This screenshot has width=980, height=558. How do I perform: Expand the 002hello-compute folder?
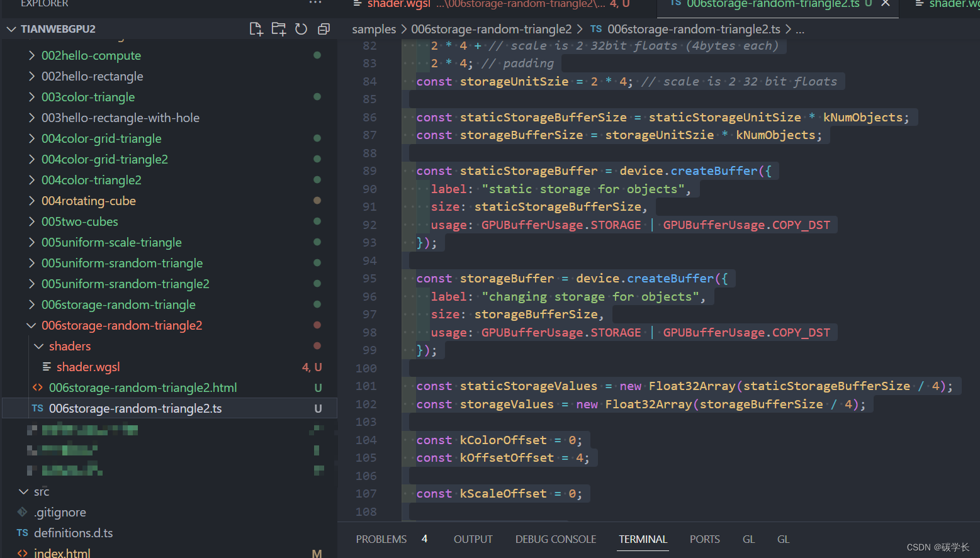coord(31,55)
